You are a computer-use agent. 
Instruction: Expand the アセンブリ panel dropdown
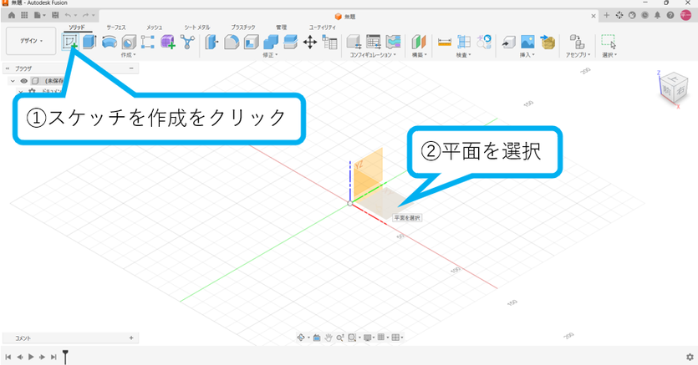click(x=578, y=55)
